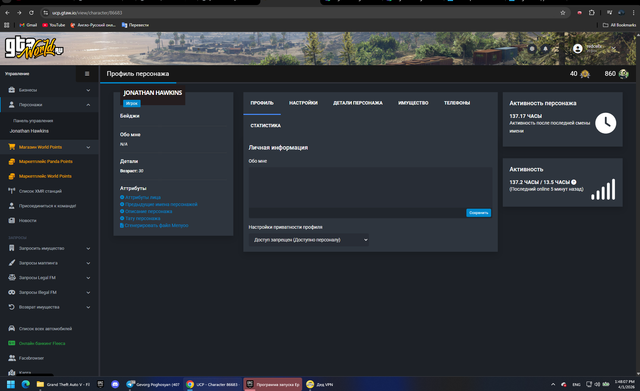Expand the Магазин World Points section
640x391 pixels.
(88, 147)
